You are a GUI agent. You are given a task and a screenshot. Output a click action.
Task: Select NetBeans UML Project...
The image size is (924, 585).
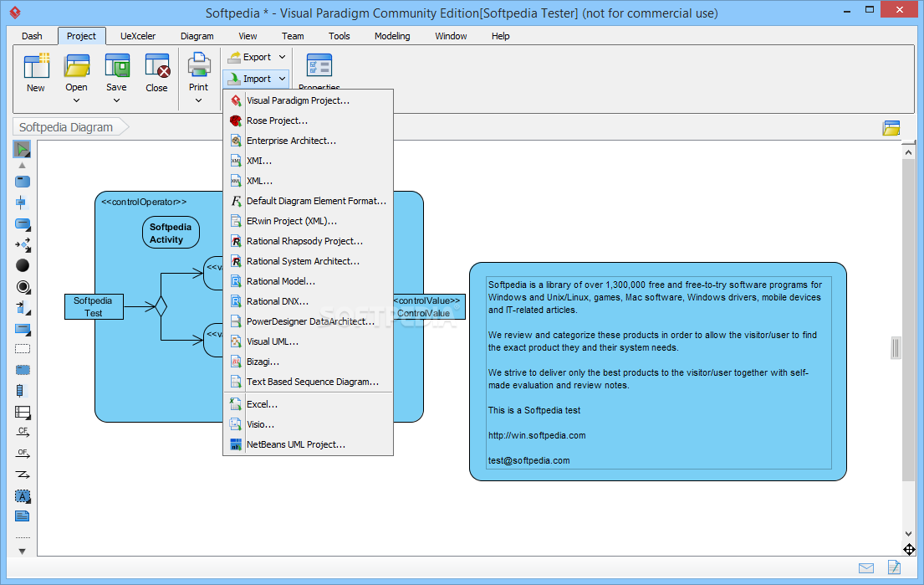tap(309, 444)
